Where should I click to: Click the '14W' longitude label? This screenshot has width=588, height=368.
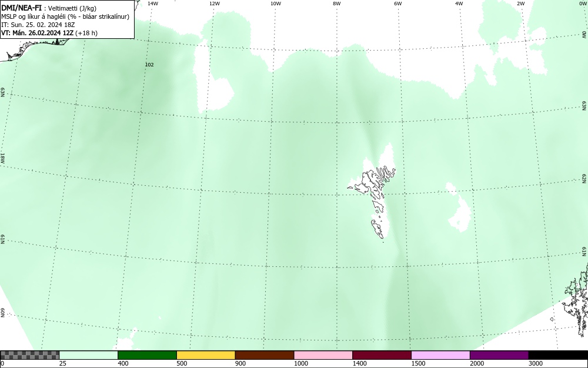pos(153,4)
